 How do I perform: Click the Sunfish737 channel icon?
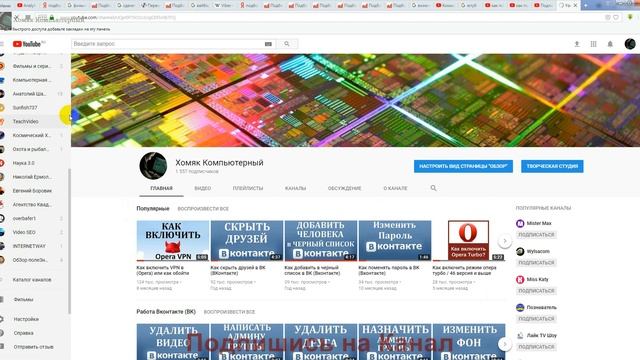(x=2, y=108)
